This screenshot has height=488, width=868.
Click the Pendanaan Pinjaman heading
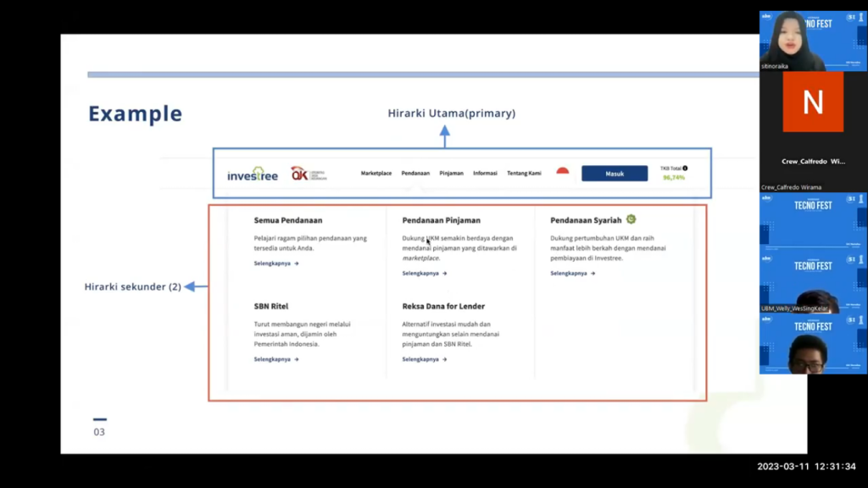pyautogui.click(x=441, y=220)
